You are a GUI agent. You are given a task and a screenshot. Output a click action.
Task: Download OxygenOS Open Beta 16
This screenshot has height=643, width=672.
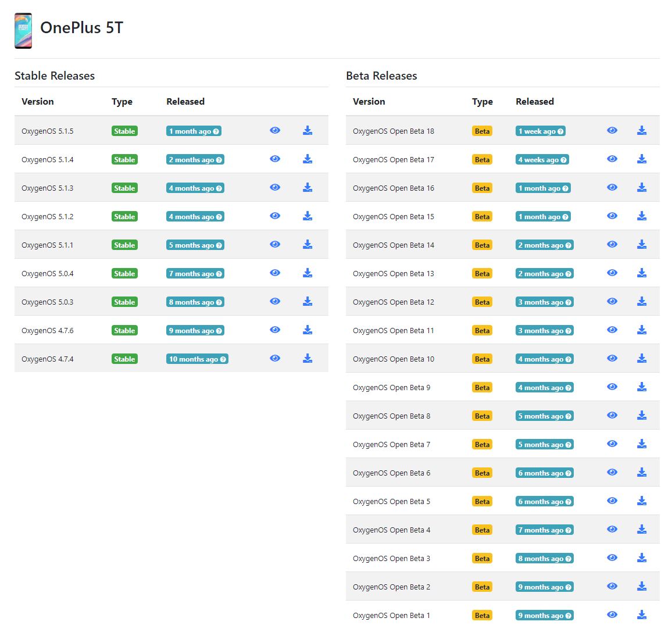[x=642, y=187]
